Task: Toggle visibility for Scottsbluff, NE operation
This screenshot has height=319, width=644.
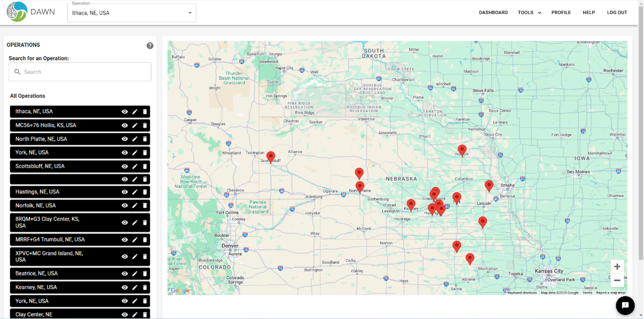Action: [x=124, y=166]
